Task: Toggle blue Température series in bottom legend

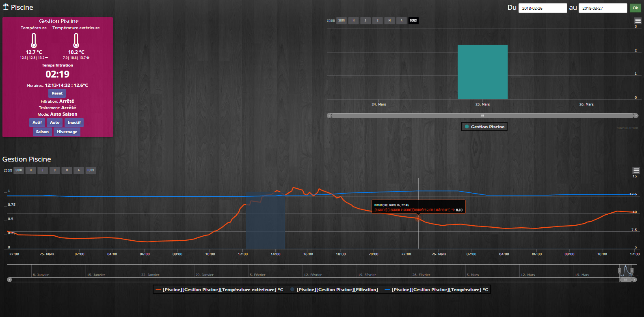Action: [x=436, y=289]
